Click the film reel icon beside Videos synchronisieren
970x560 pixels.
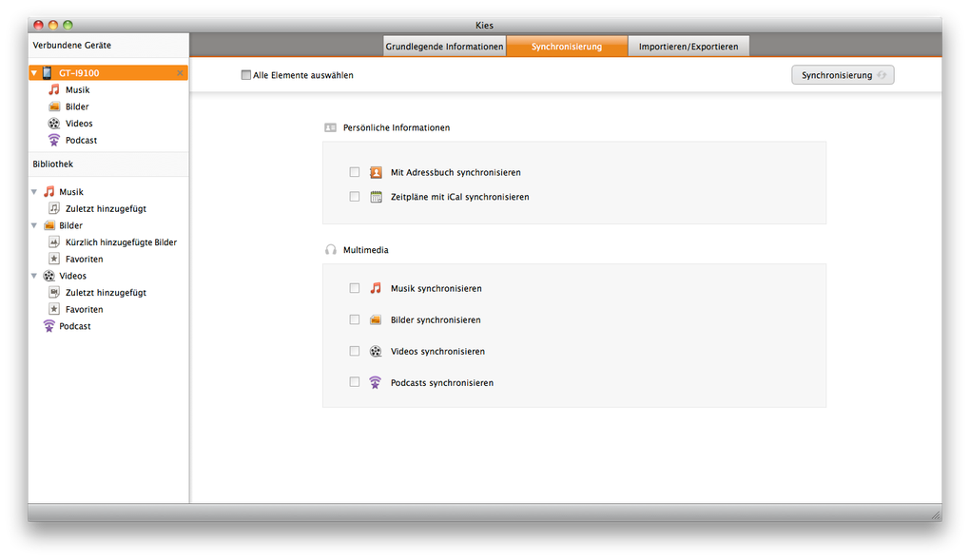click(376, 352)
